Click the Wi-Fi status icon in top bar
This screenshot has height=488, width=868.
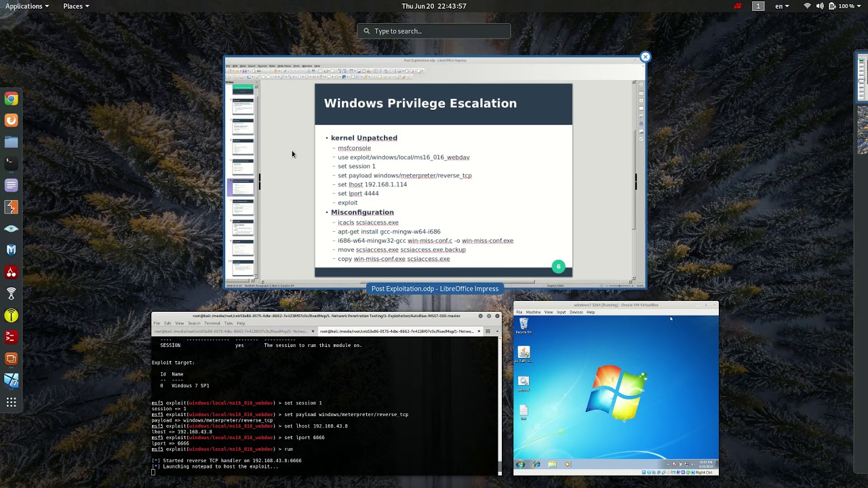click(x=807, y=6)
